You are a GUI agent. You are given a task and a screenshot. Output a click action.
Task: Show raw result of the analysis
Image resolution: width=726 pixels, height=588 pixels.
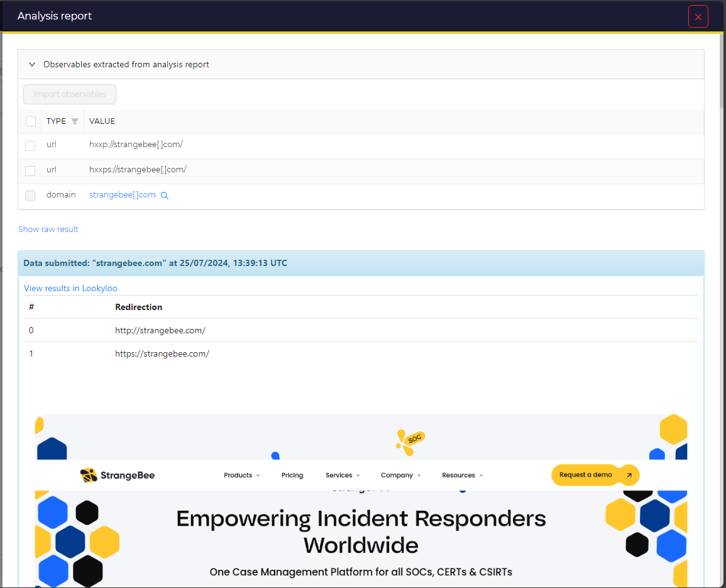[48, 230]
